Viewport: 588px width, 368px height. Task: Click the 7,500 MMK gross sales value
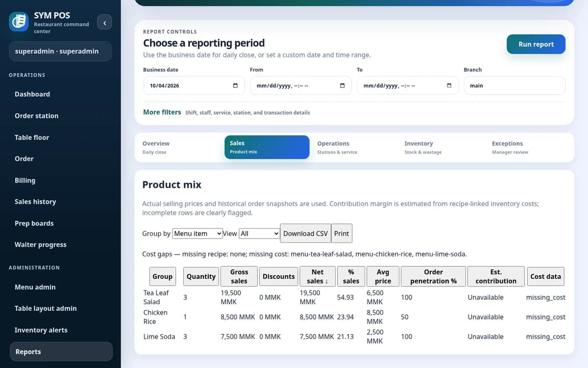pyautogui.click(x=238, y=337)
